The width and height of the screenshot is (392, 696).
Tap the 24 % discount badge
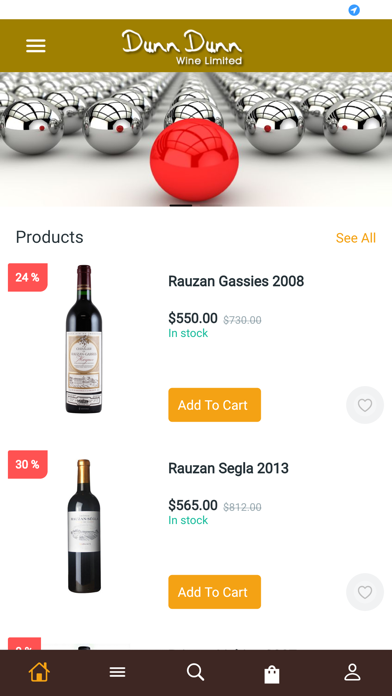coord(28,277)
